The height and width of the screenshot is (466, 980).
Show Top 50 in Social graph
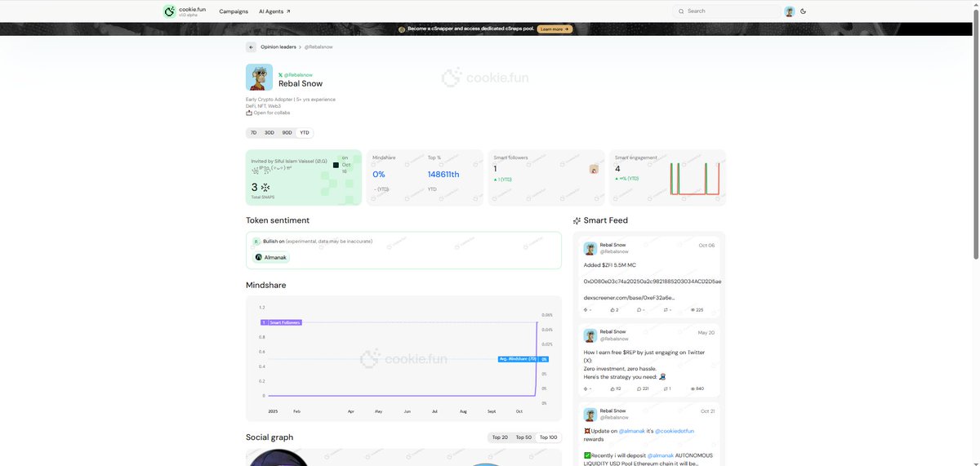[x=523, y=437]
